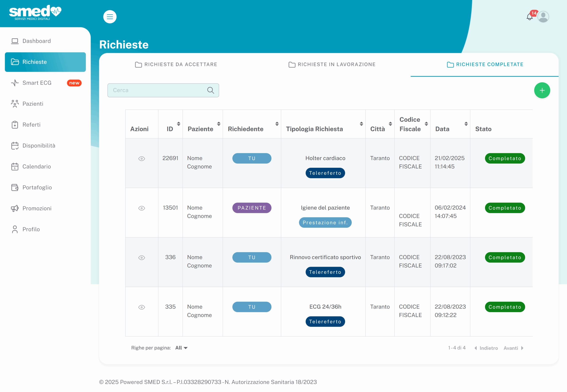Open the Righe per pagina dropdown

coord(181,348)
